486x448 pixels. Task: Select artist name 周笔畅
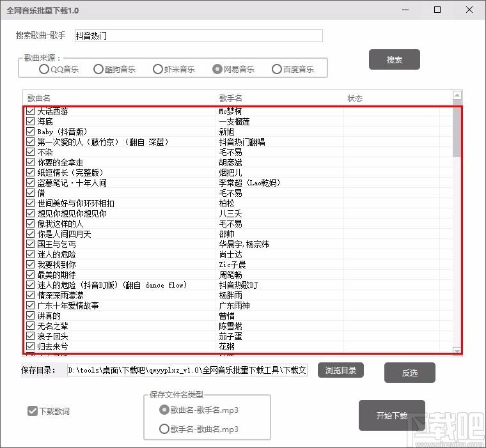pyautogui.click(x=230, y=275)
